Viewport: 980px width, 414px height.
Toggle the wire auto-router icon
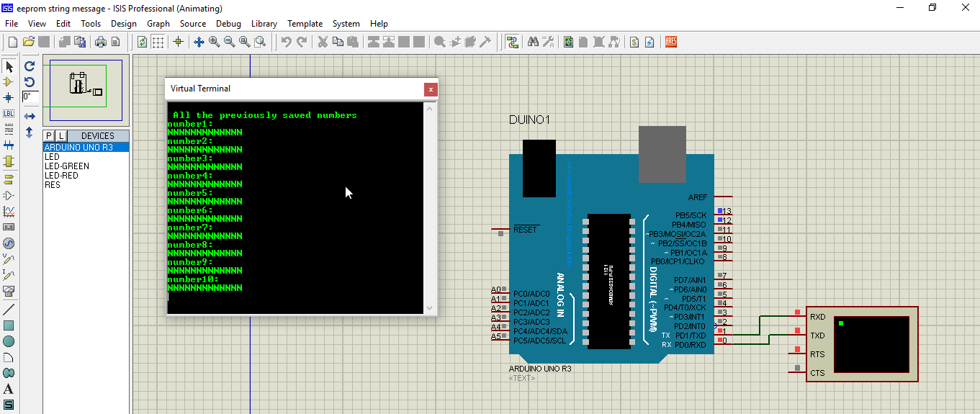point(512,42)
